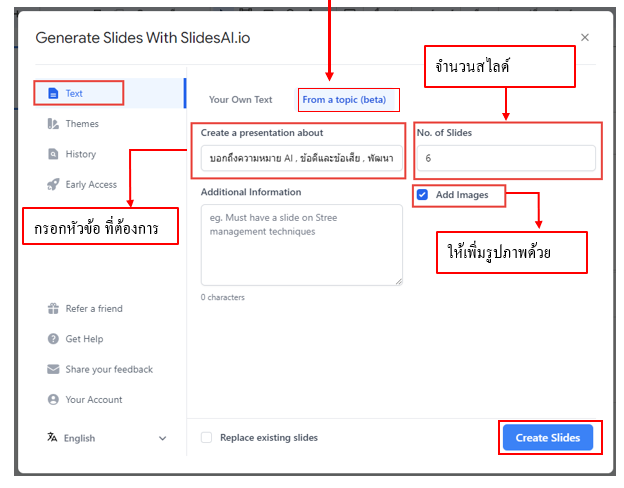Image resolution: width=624 pixels, height=488 pixels.
Task: Expand the English language dropdown chevron
Action: tap(163, 438)
